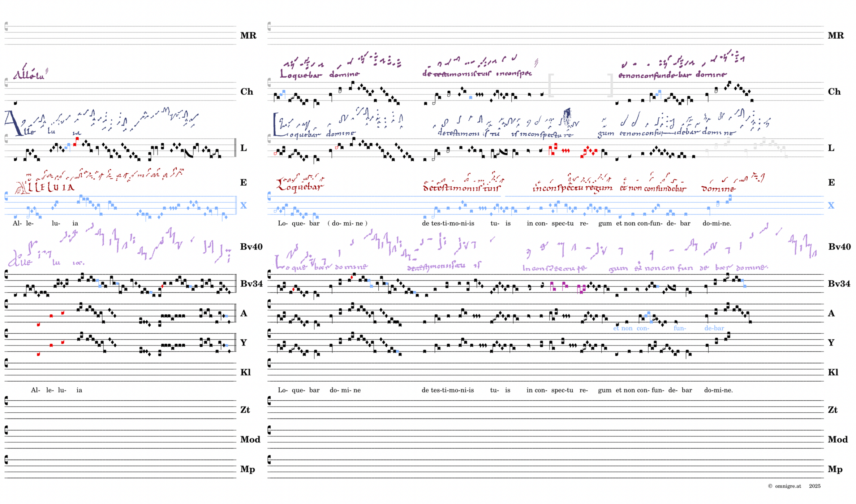Image resolution: width=856 pixels, height=504 pixels.
Task: Select the MR label beside the Alleluia staff
Action: point(248,35)
